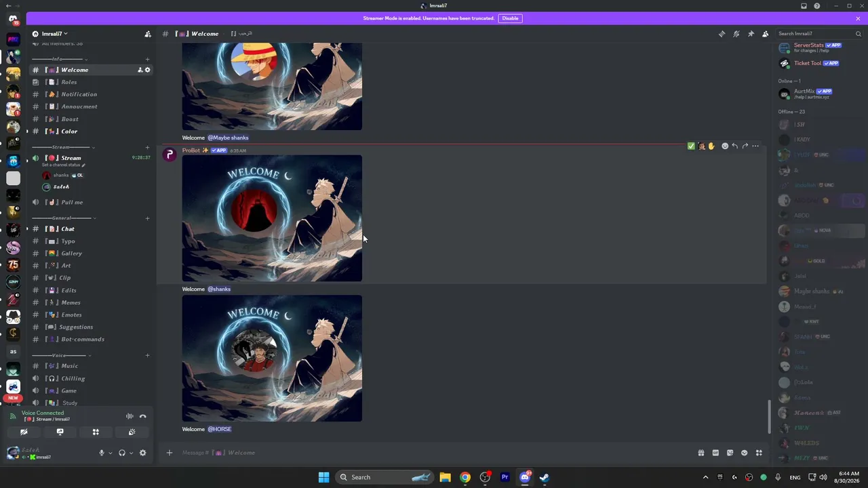The image size is (868, 488).
Task: Create a channel in General category
Action: coord(147,218)
